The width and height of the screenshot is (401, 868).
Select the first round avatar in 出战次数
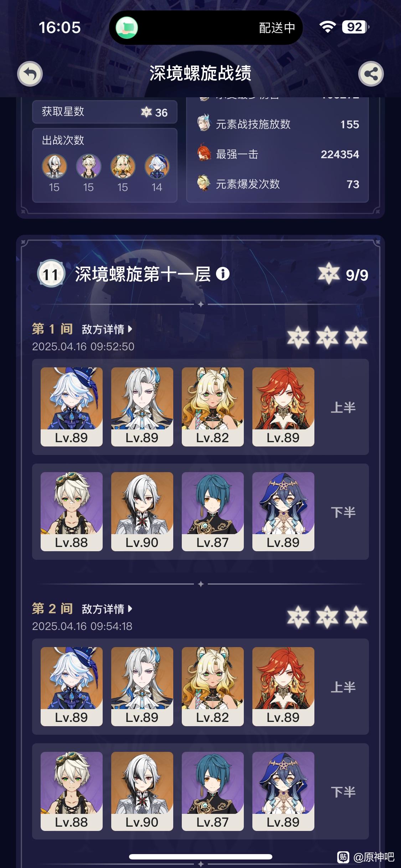[x=55, y=166]
